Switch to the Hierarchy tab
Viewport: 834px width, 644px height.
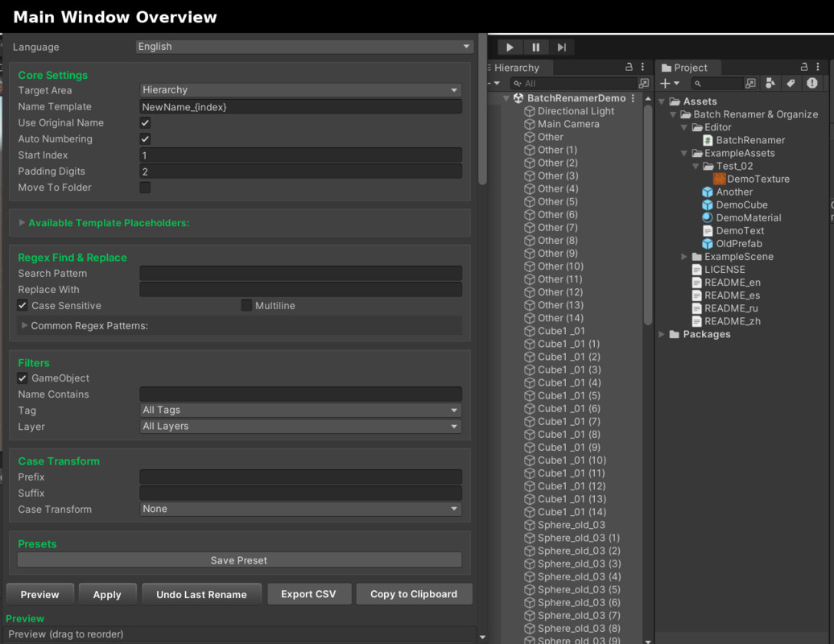(517, 68)
